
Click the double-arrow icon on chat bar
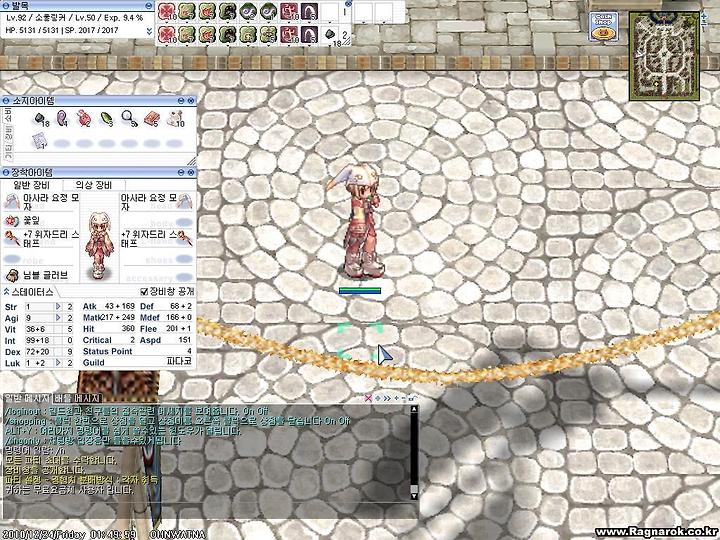coord(387,398)
